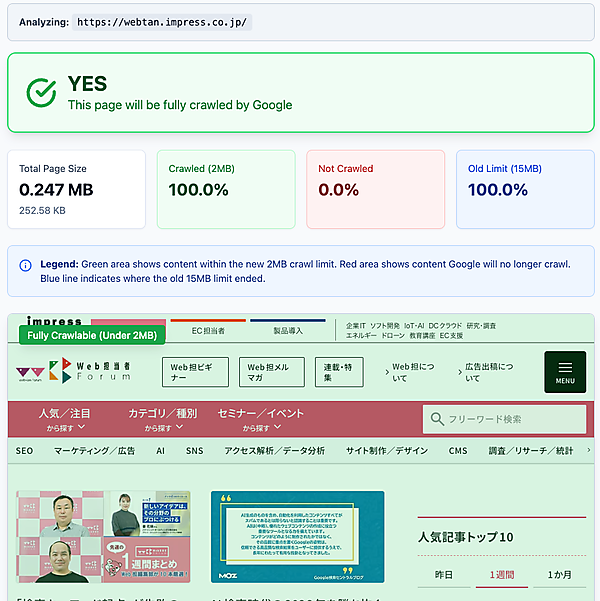Switch ranking to 1か月 tab
The width and height of the screenshot is (600, 601).
click(559, 575)
